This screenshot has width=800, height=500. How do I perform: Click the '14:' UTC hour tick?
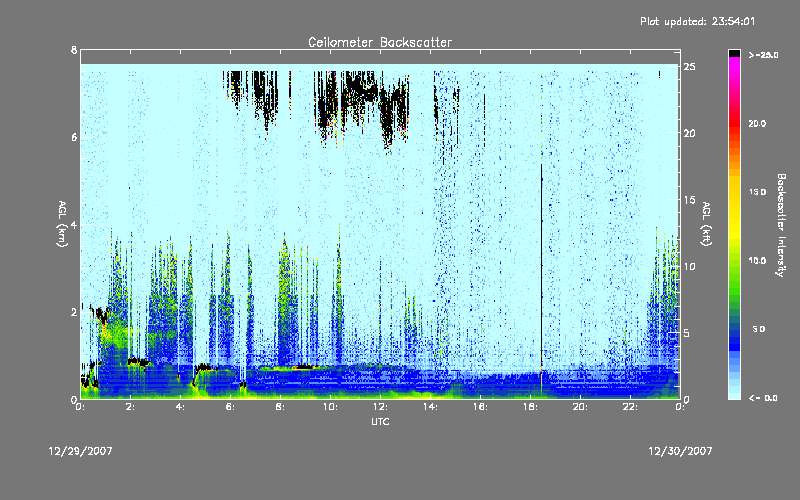click(x=431, y=407)
